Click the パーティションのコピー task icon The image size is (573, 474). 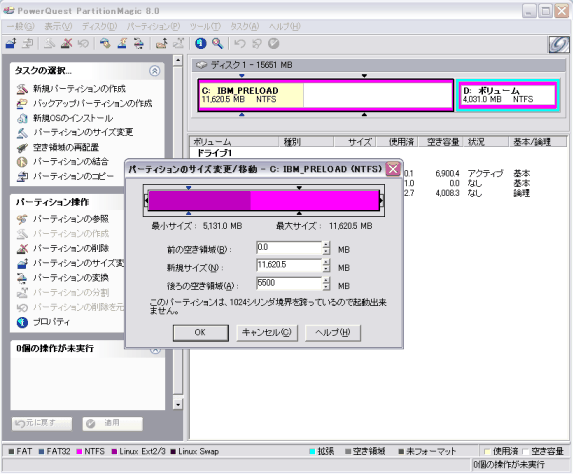pos(22,177)
